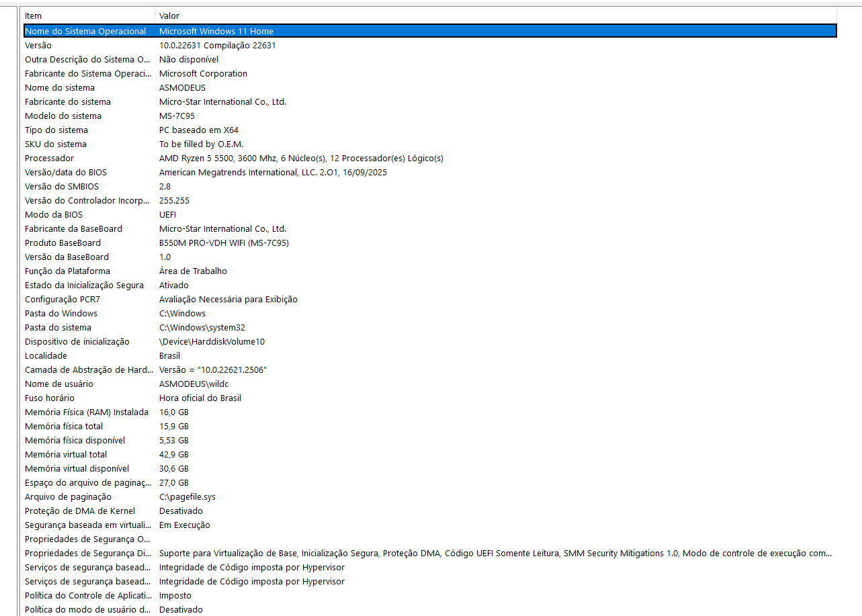Select the "C:\Windows\system32" value

[202, 327]
